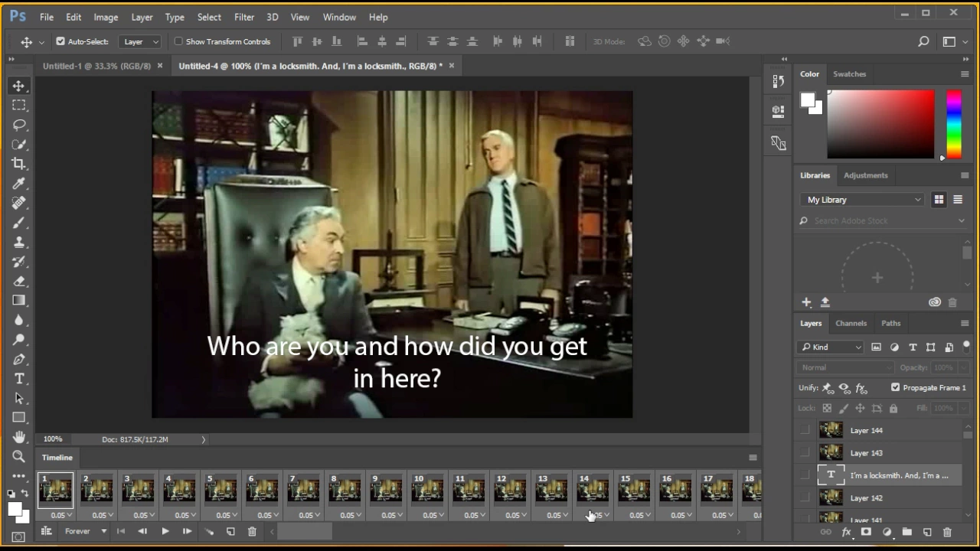Viewport: 980px width, 551px height.
Task: Click the Delete layer trash icon
Action: coord(947,532)
